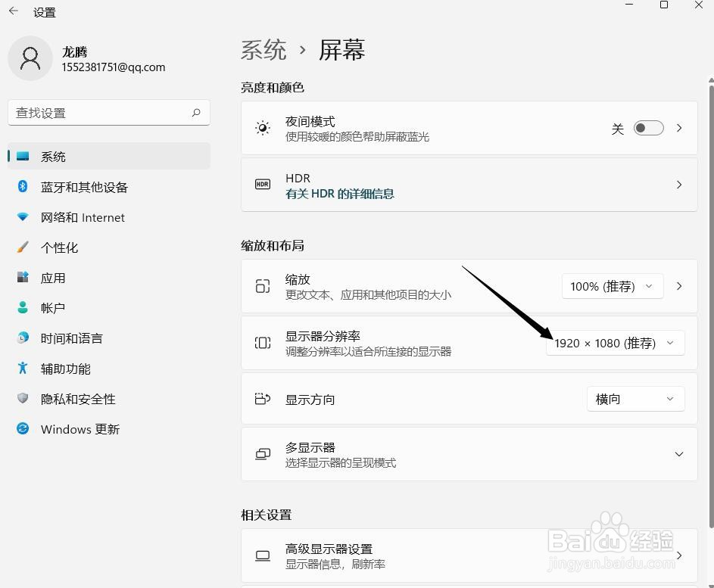Open custom 缩放 settings chevron
This screenshot has height=588, width=714.
coord(679,286)
